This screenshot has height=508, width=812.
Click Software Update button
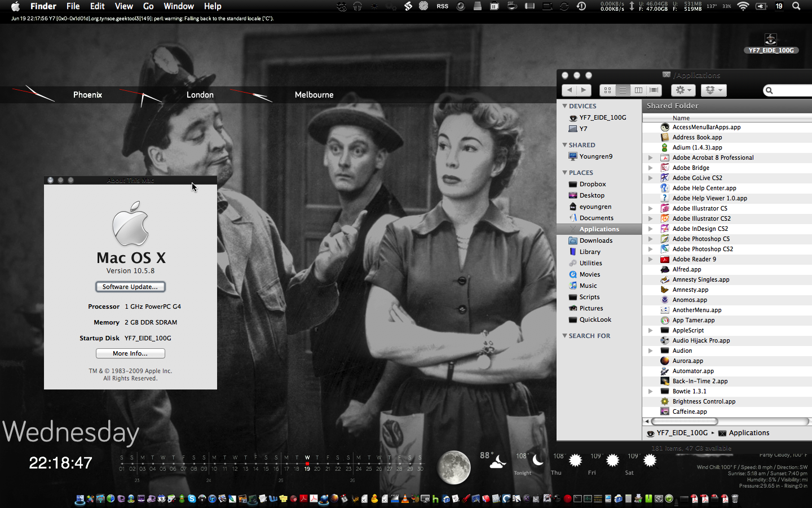coord(130,287)
